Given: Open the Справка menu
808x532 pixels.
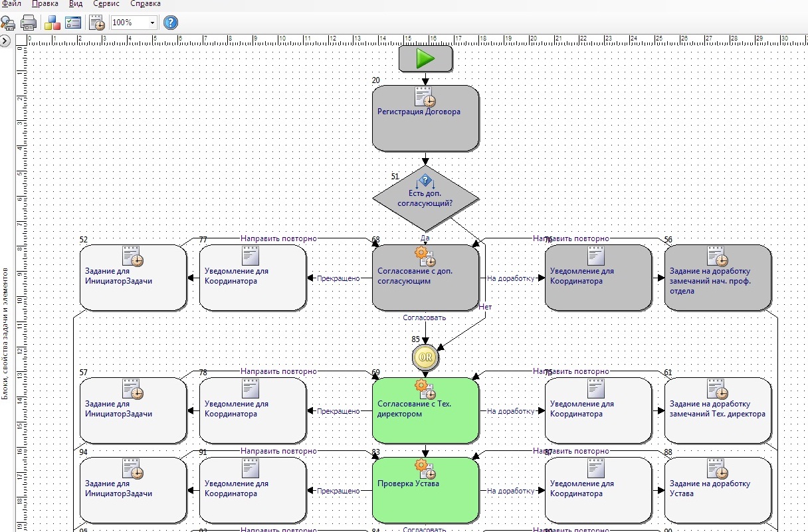Looking at the screenshot, I should click(x=145, y=4).
